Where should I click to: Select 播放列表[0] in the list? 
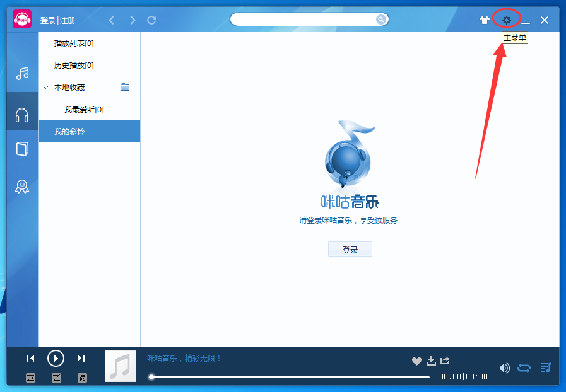[x=90, y=43]
